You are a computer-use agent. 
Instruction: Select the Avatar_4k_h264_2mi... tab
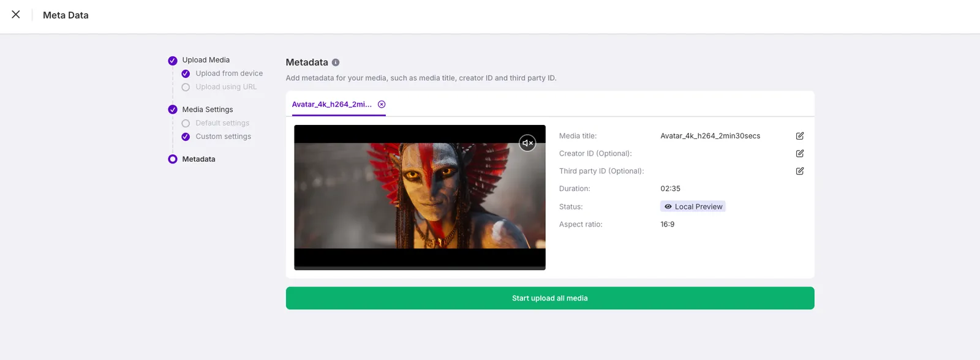coord(332,104)
